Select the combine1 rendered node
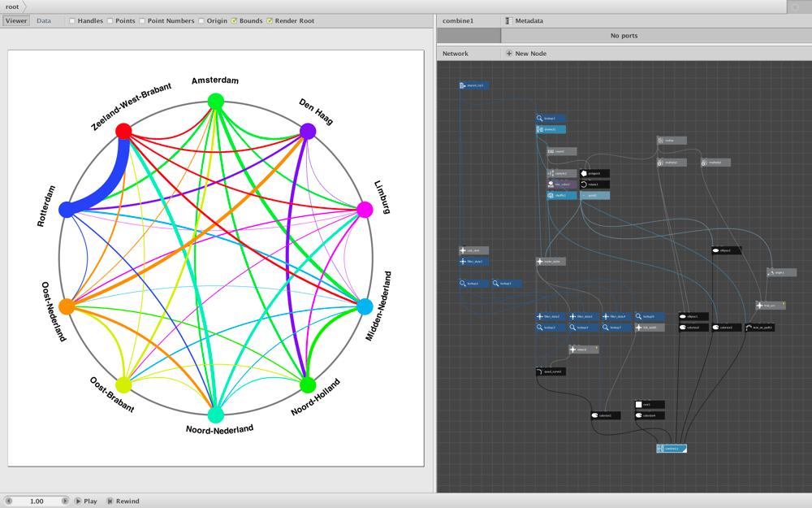 (672, 449)
